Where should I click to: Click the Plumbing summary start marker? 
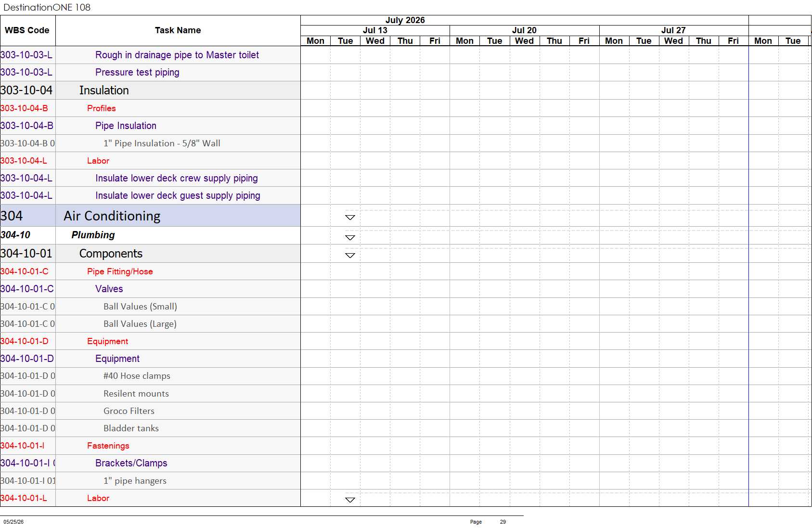[x=350, y=238]
